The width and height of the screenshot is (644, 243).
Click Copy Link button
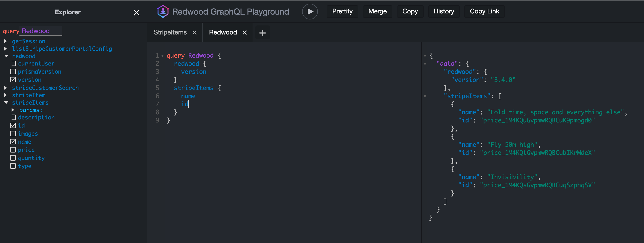coord(484,12)
